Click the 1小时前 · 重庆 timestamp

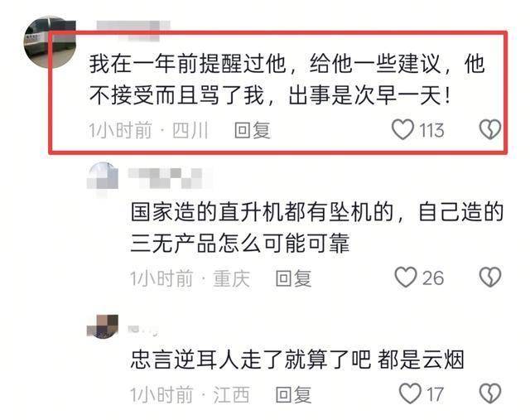pos(190,278)
